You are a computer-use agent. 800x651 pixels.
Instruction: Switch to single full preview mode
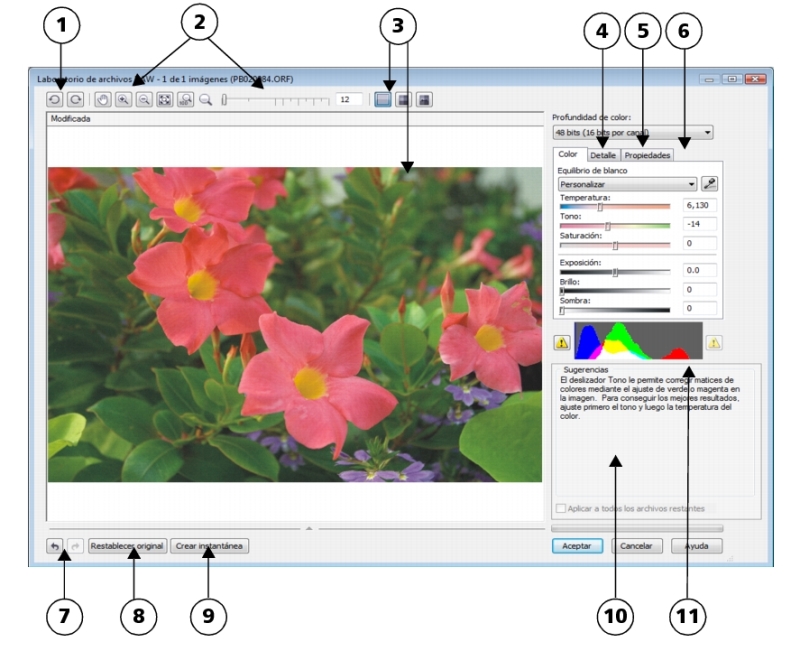[x=383, y=100]
